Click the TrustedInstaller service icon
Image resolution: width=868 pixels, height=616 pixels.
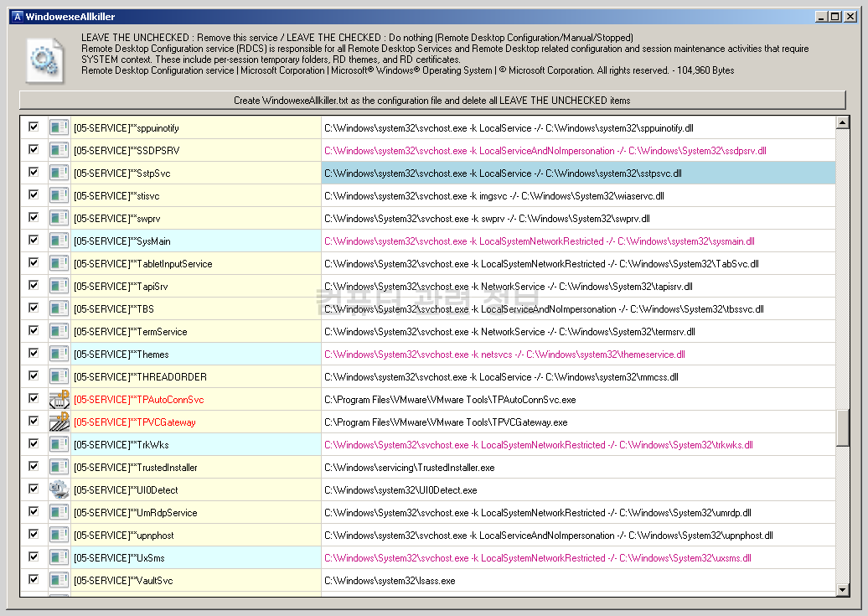[59, 468]
